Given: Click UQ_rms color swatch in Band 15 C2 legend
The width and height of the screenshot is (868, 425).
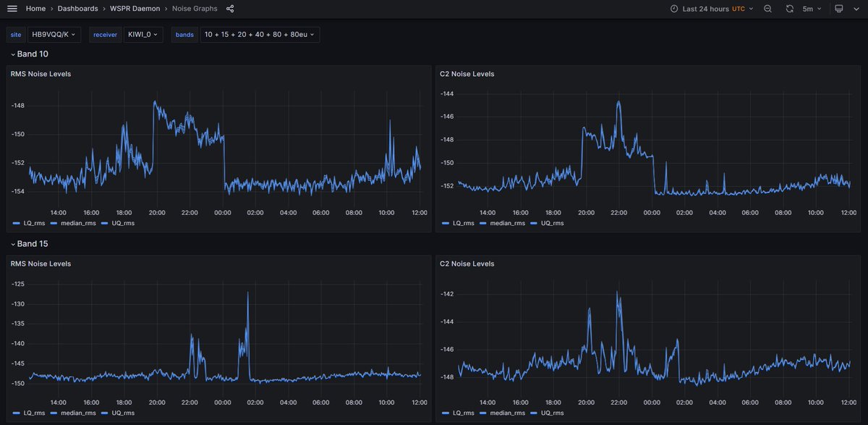Looking at the screenshot, I should click(x=534, y=413).
